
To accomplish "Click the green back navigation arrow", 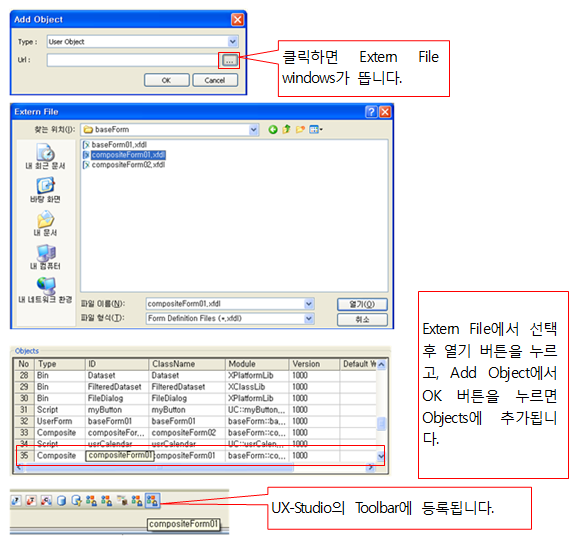I will coord(273,130).
